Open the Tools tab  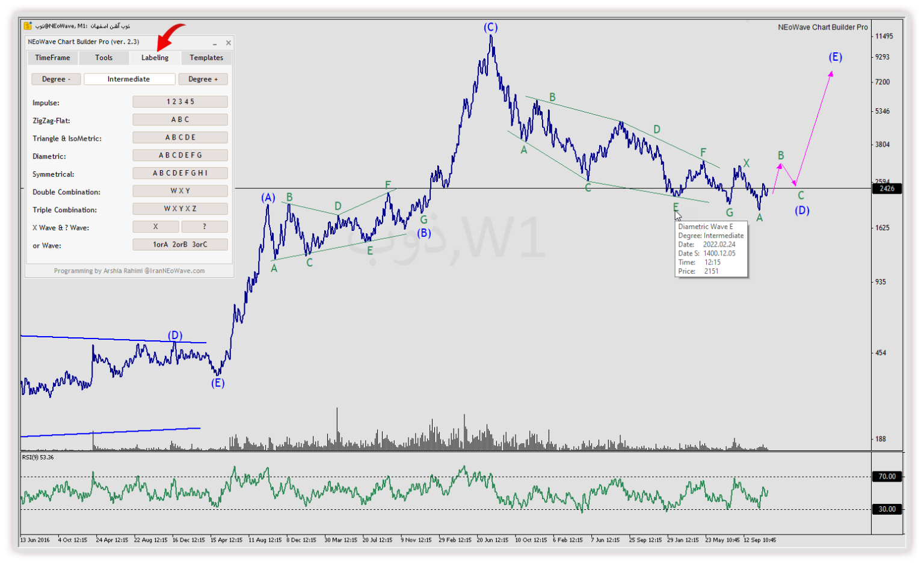pos(103,58)
